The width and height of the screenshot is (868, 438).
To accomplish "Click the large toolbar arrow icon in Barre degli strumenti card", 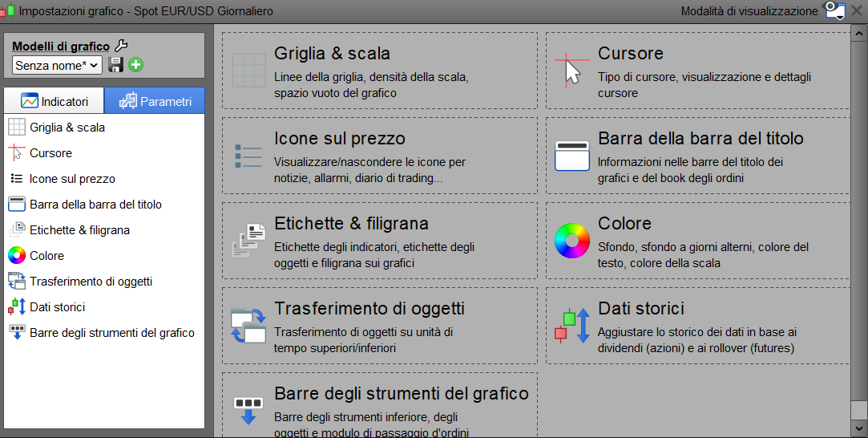I will [x=248, y=410].
